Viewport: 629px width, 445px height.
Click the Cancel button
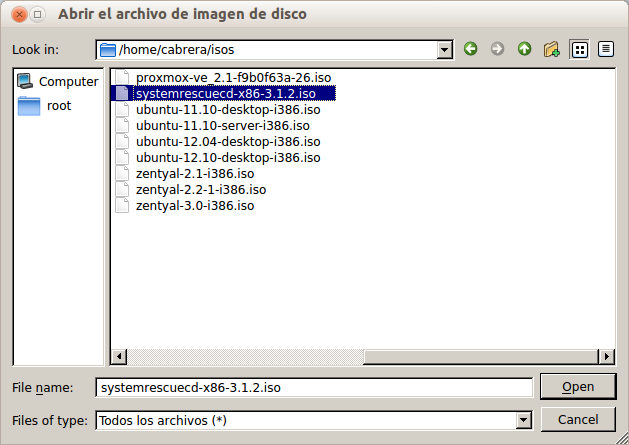tap(578, 420)
